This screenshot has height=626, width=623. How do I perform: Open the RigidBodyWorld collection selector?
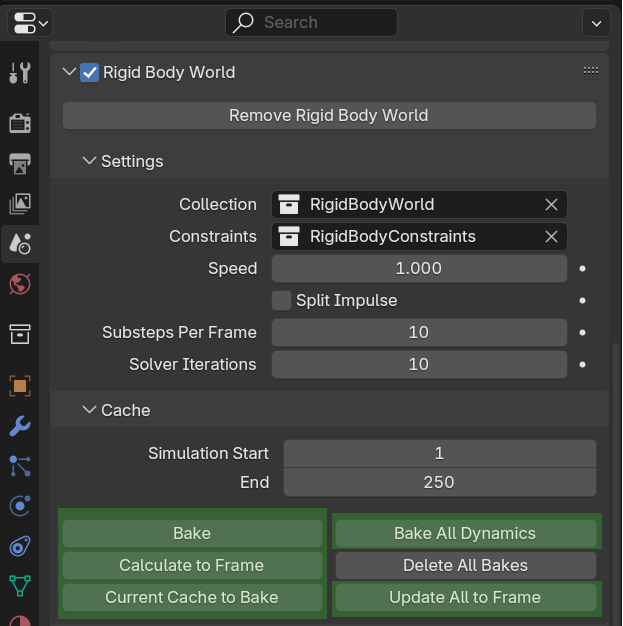(407, 204)
